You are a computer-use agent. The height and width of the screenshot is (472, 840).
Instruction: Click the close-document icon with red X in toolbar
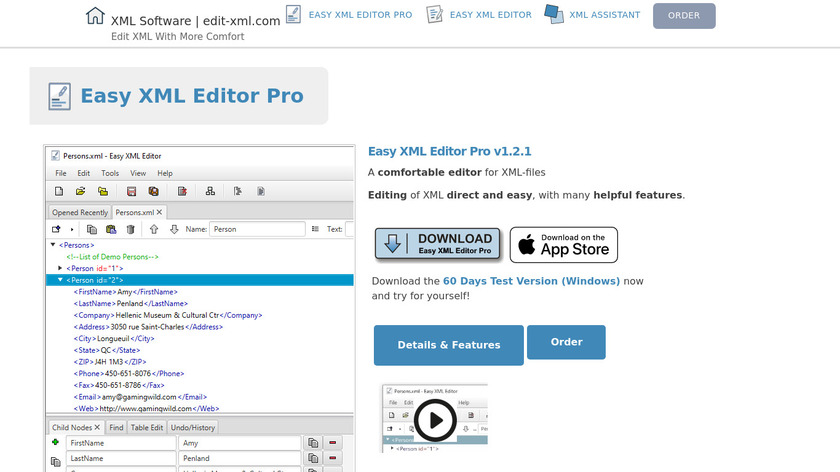(182, 191)
